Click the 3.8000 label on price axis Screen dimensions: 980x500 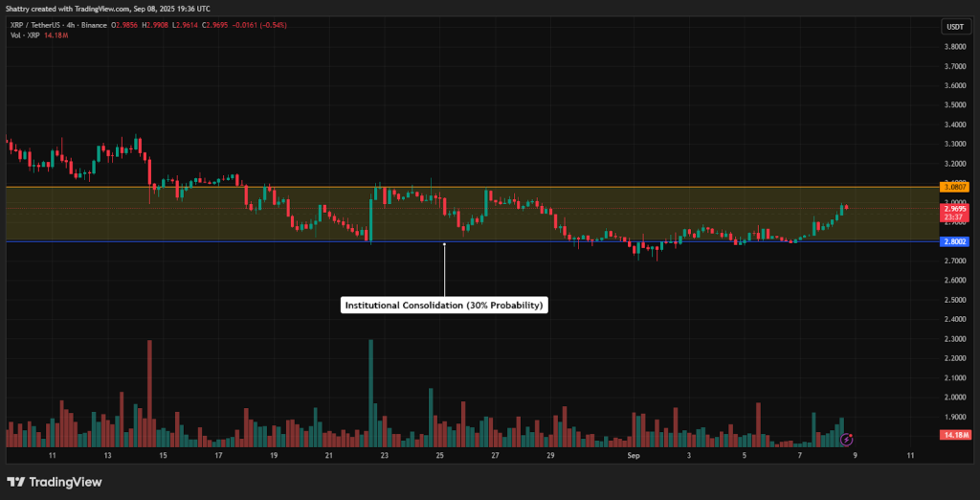click(x=953, y=47)
